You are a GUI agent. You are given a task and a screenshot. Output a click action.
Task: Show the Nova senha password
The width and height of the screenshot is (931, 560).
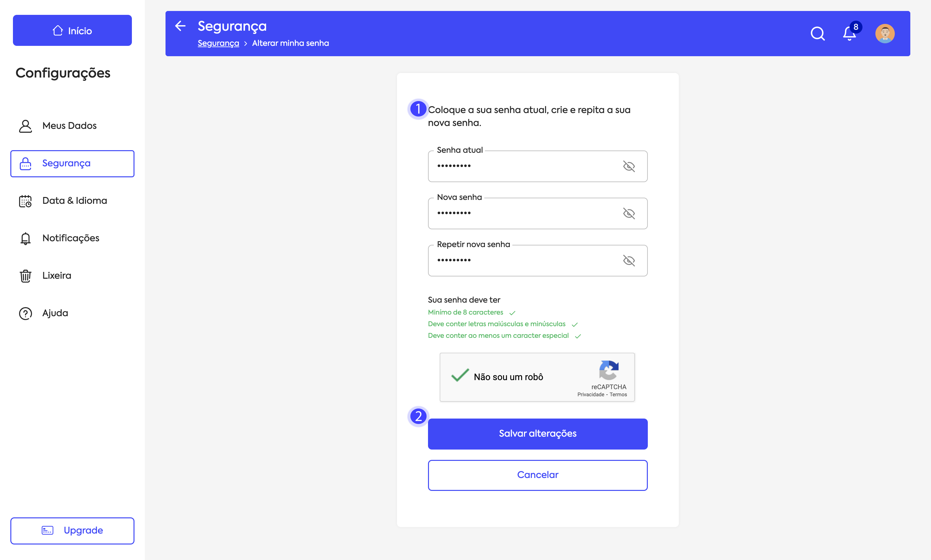coord(628,213)
